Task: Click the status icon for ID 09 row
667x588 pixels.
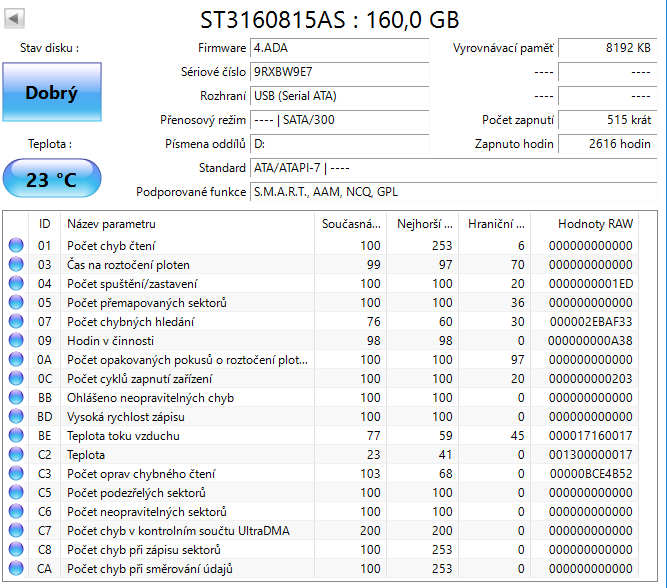Action: (x=16, y=340)
